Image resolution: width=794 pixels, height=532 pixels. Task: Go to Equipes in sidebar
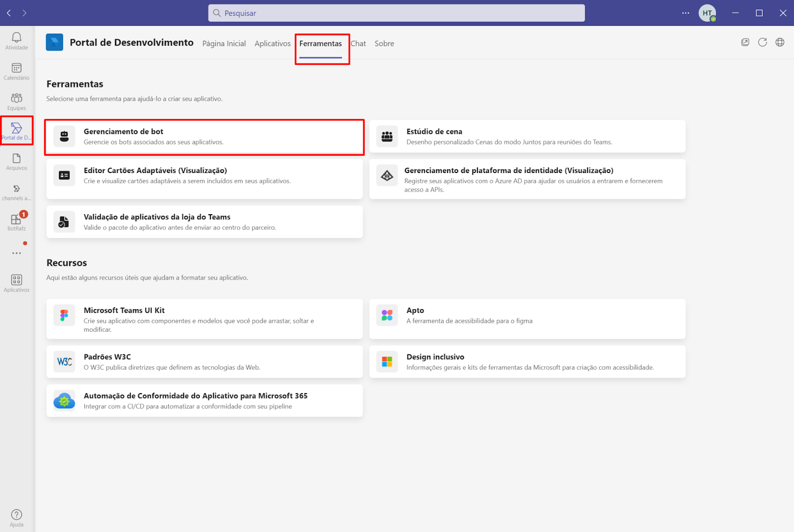coord(16,102)
